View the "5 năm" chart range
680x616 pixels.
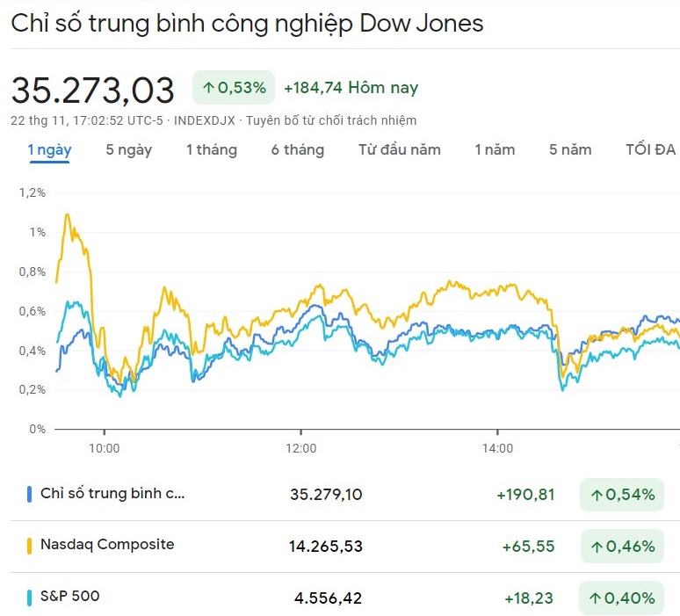tap(570, 149)
